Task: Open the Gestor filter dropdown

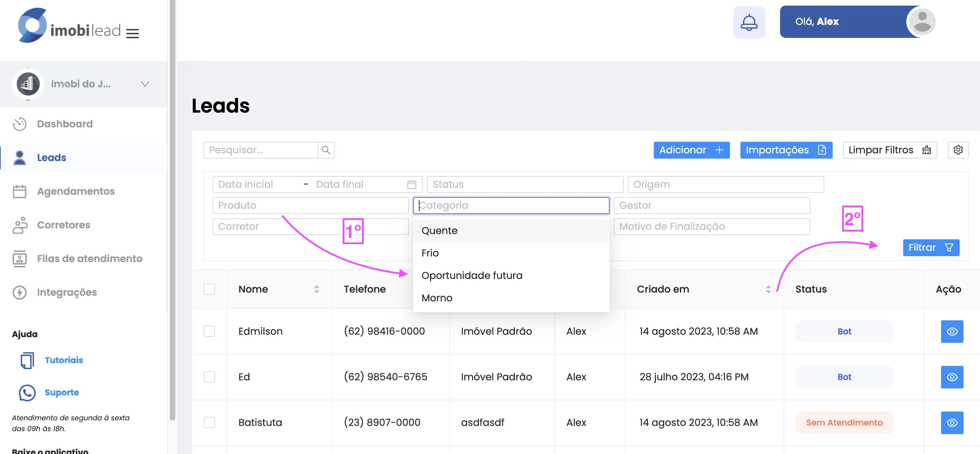Action: pos(711,206)
